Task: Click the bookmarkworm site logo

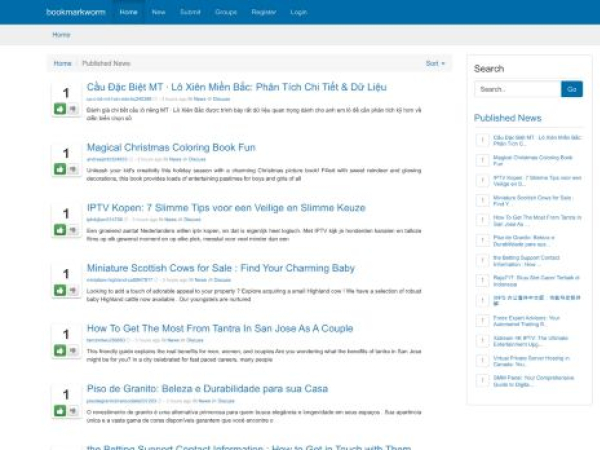Action: (76, 12)
